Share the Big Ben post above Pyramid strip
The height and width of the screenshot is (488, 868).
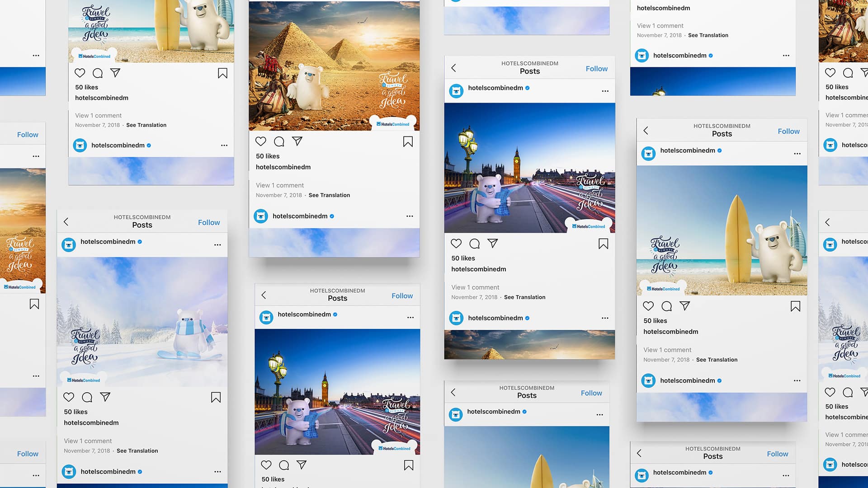pos(492,244)
